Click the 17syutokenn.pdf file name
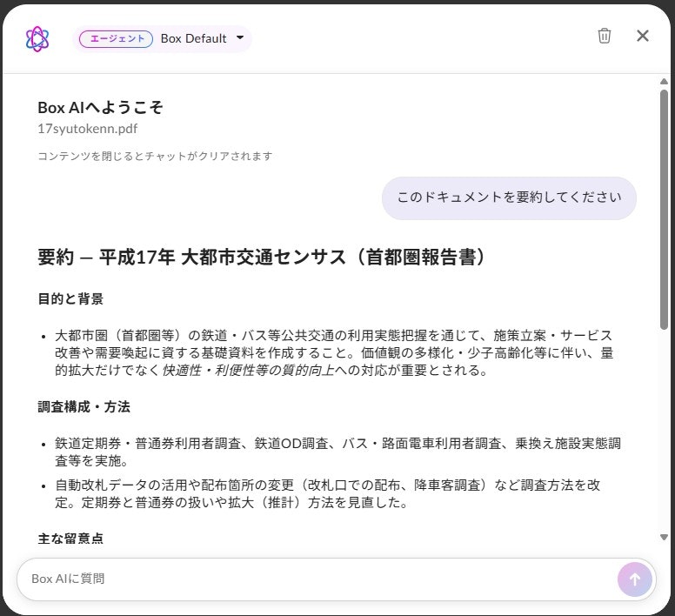 click(x=88, y=129)
